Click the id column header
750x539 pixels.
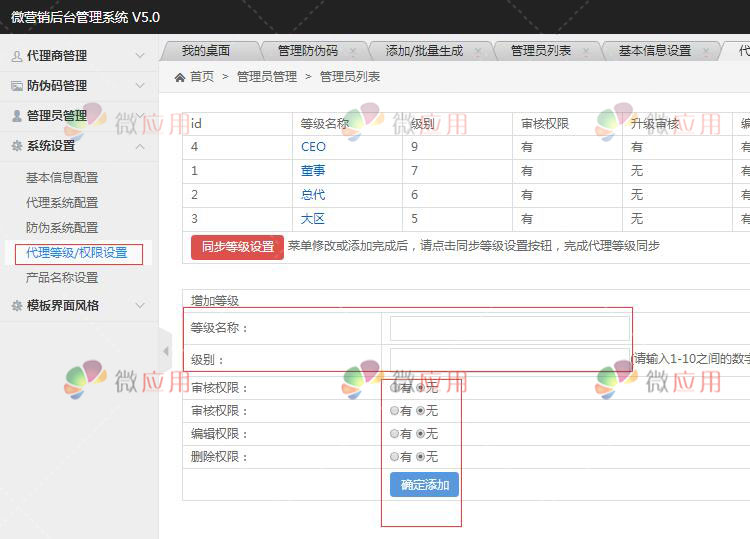click(196, 124)
